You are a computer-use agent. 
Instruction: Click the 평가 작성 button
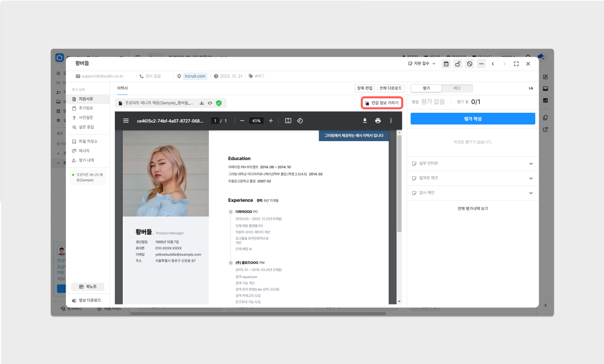pos(473,119)
